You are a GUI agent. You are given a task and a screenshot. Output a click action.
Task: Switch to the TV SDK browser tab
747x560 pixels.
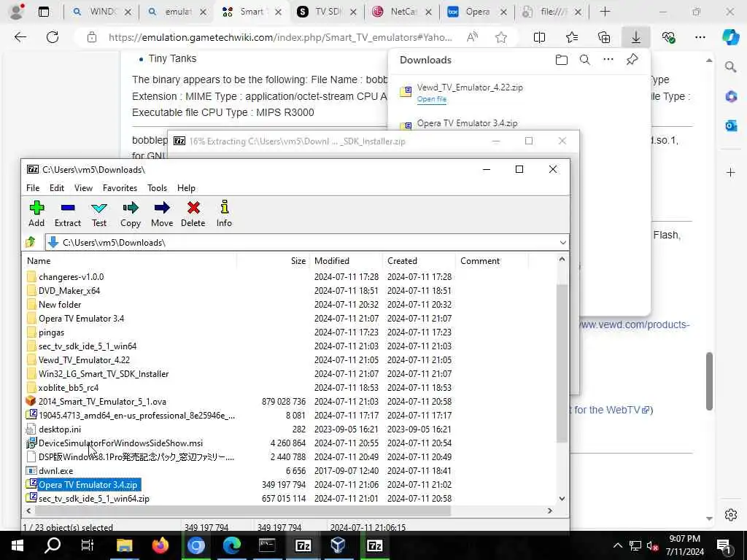click(326, 12)
